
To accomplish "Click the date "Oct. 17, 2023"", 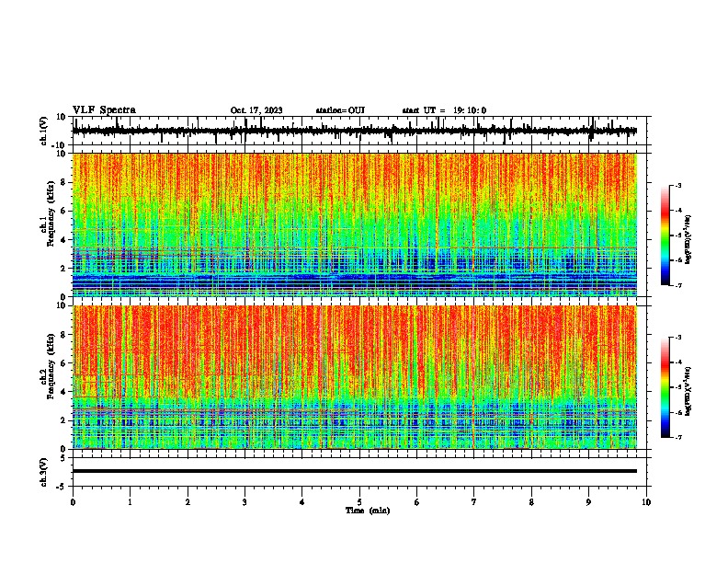I will (x=256, y=110).
